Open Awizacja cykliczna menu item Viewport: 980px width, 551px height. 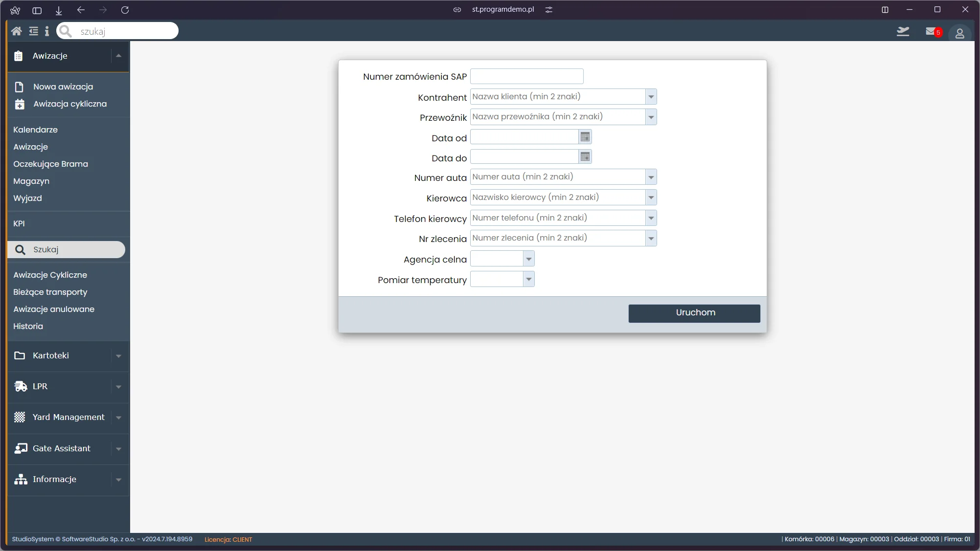[70, 104]
